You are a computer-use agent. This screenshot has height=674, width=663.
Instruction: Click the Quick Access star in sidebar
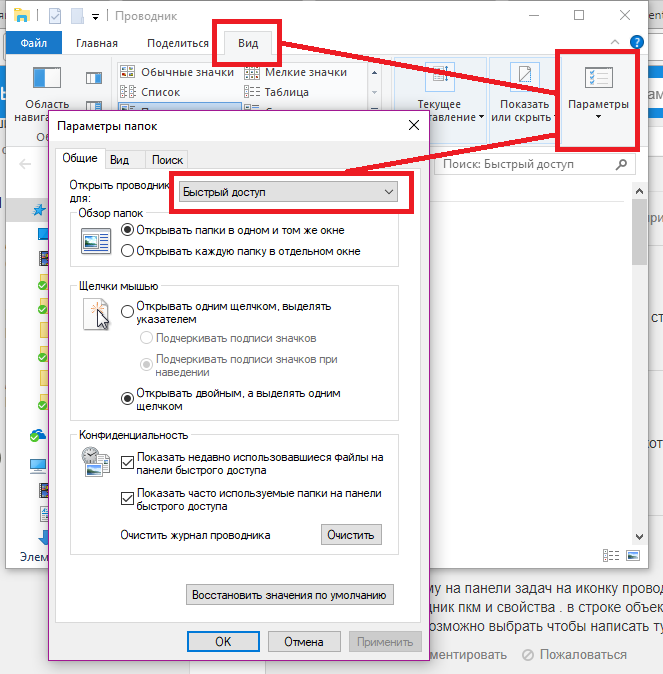click(39, 210)
